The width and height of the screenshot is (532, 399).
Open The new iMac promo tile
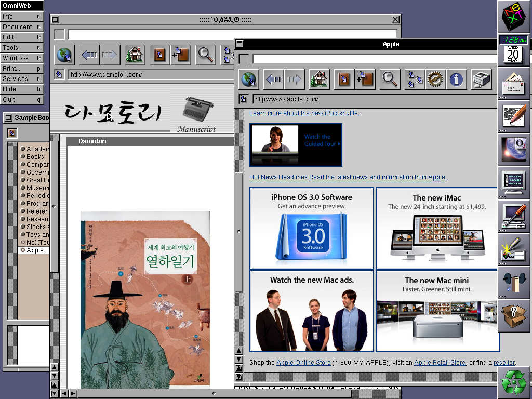pyautogui.click(x=436, y=228)
